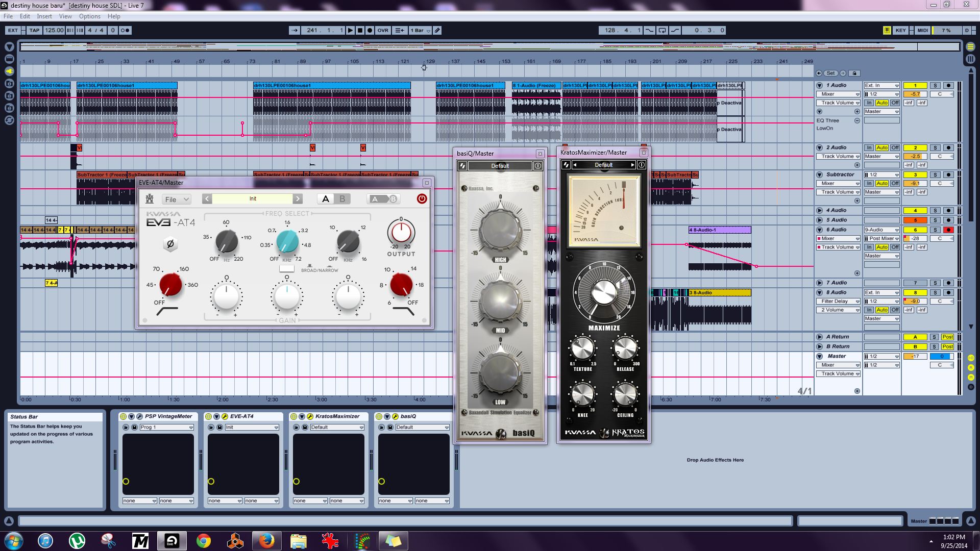Toggle the B Return solo button

[x=934, y=347]
